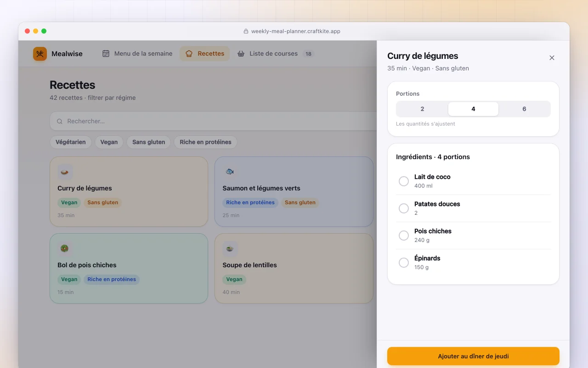Click the calendar icon beside Menu de la semaine

click(106, 54)
